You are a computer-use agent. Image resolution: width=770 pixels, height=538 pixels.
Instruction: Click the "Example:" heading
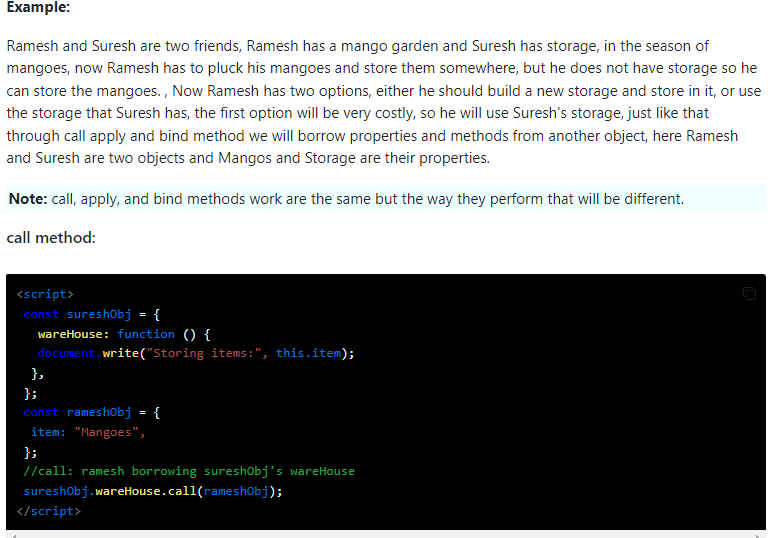(x=38, y=7)
